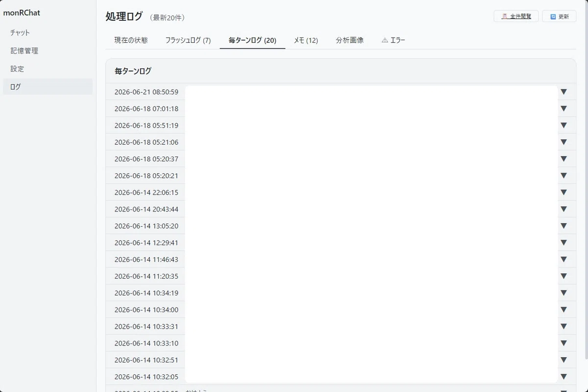Click the 全件閲覧 button
This screenshot has height=392, width=588.
coord(516,16)
